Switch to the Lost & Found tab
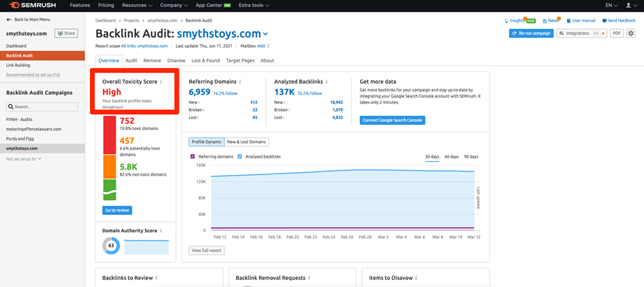 206,60
